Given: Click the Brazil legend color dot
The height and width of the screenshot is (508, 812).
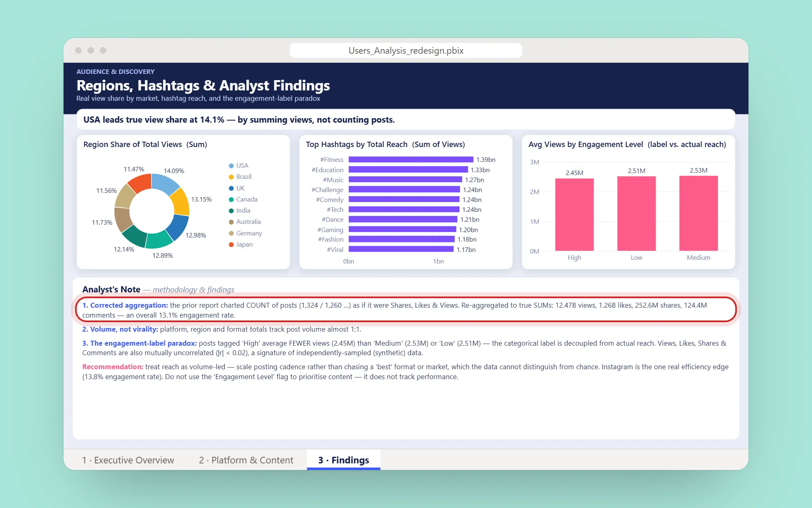Looking at the screenshot, I should [231, 177].
